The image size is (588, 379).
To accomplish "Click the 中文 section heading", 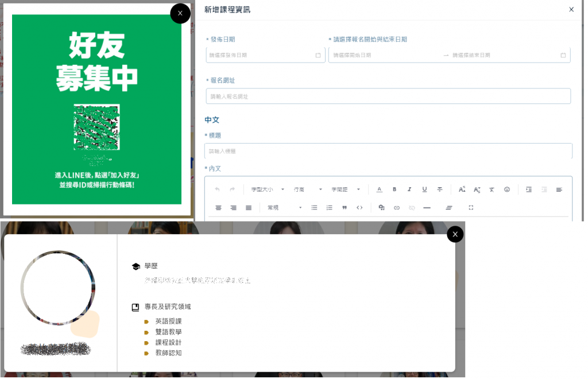I will (x=212, y=120).
